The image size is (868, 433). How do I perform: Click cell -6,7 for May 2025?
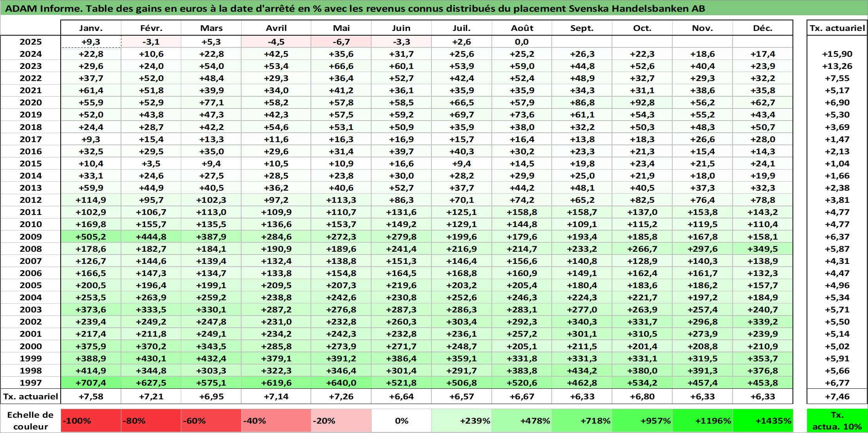tap(341, 41)
